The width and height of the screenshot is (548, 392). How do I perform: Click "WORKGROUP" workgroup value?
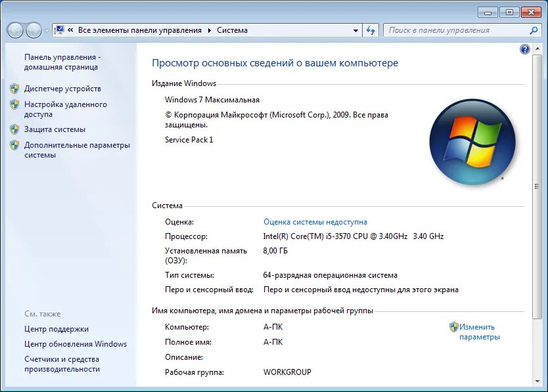click(287, 372)
